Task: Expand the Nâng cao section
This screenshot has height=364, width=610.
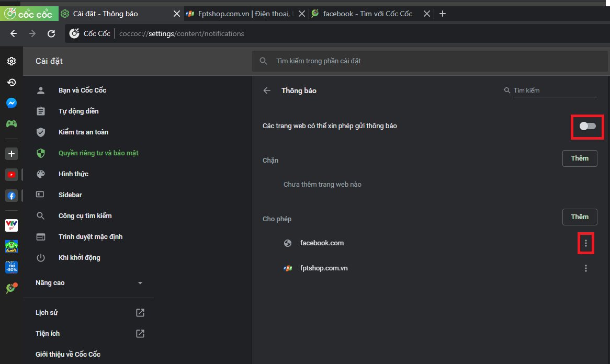Action: click(89, 283)
